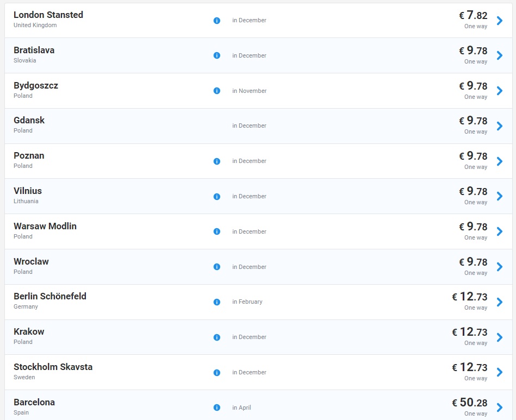Select the Vilnius destination name

pyautogui.click(x=28, y=191)
